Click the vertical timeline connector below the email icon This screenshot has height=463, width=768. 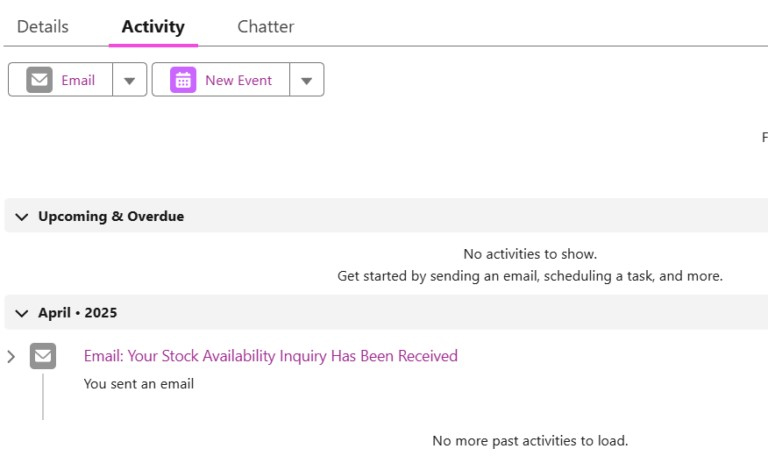43,396
